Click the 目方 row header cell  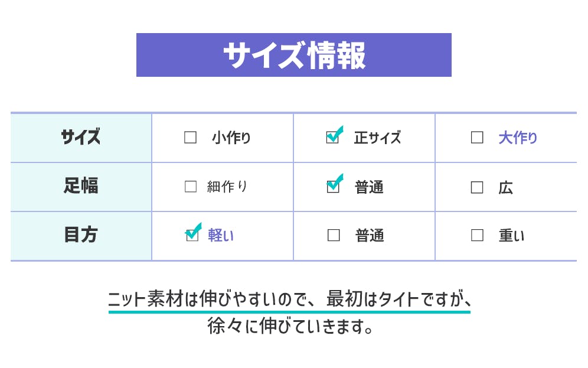(81, 235)
